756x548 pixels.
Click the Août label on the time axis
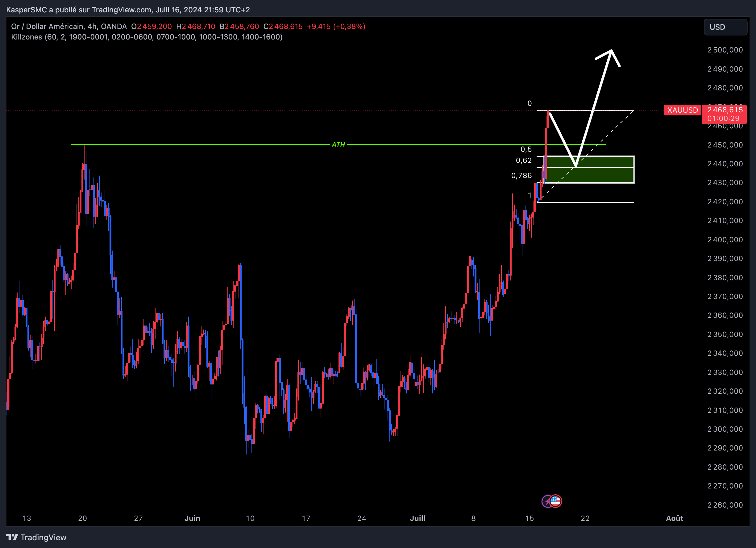click(676, 519)
